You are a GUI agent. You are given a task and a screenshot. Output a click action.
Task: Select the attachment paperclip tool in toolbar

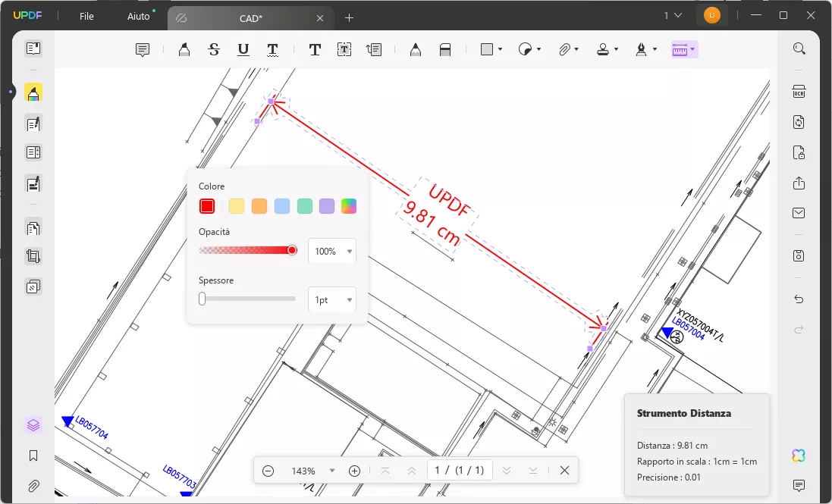tap(564, 49)
